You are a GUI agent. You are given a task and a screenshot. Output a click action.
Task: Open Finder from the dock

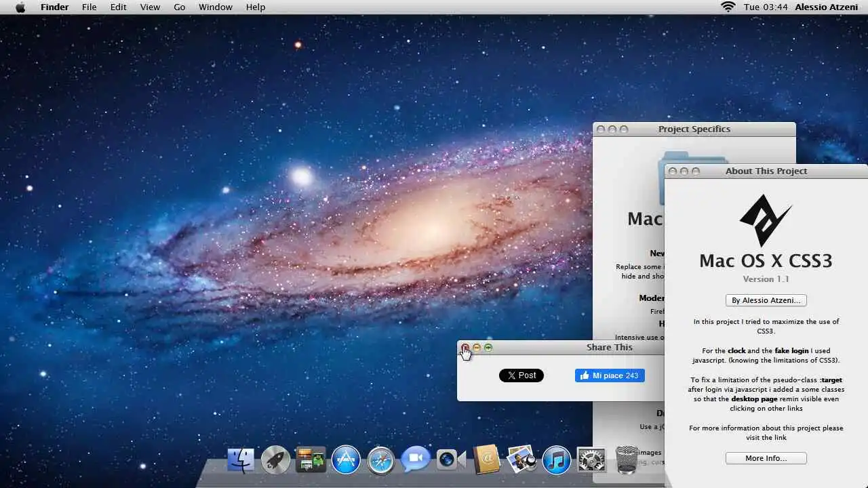(241, 460)
